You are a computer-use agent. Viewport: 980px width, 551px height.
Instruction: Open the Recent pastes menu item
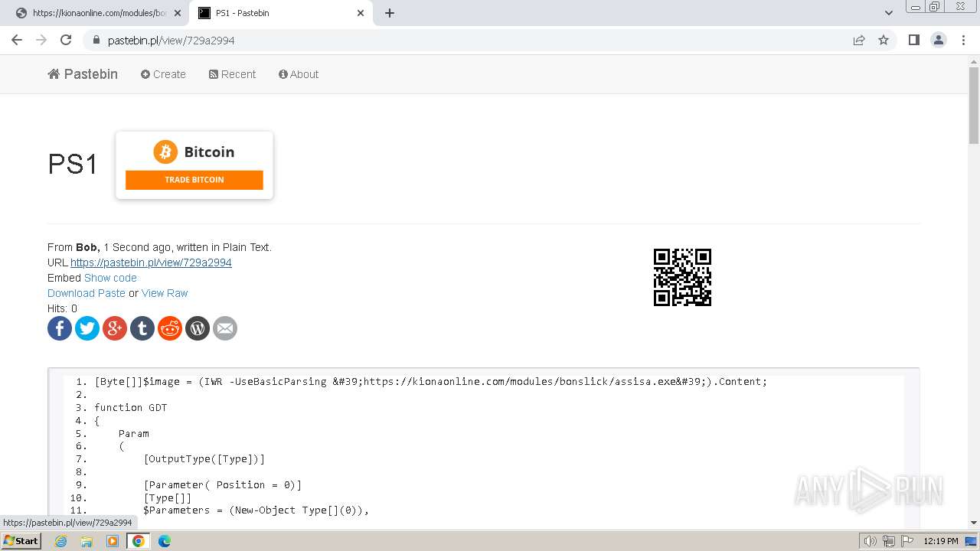[x=232, y=74]
